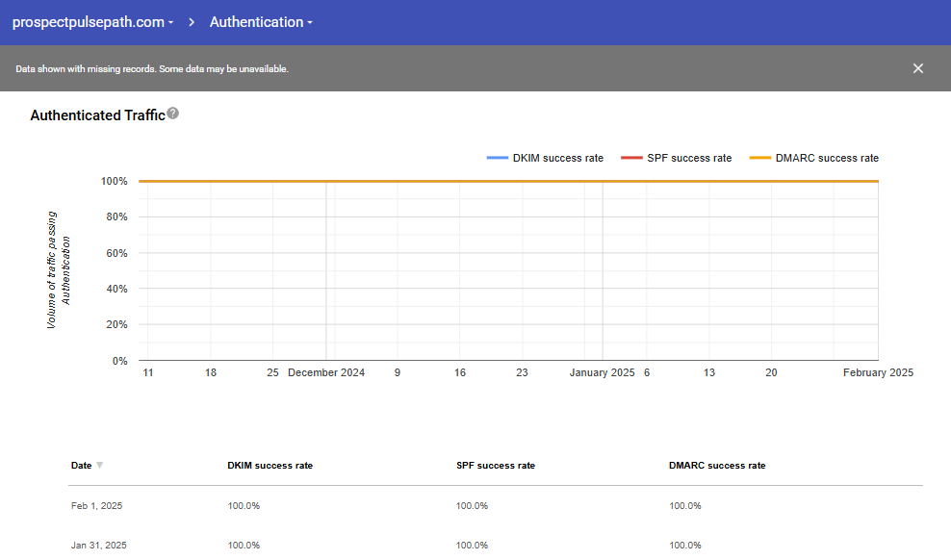Select the Jan 31, 2025 table row
This screenshot has width=951, height=560.
click(98, 546)
